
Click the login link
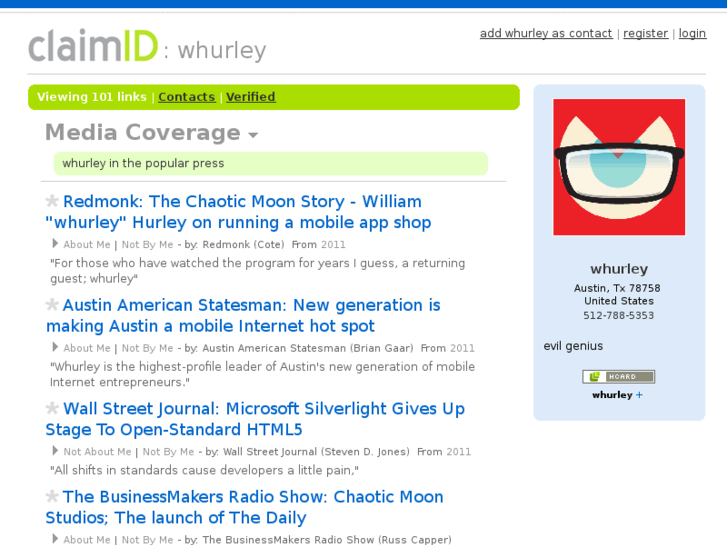pyautogui.click(x=692, y=33)
